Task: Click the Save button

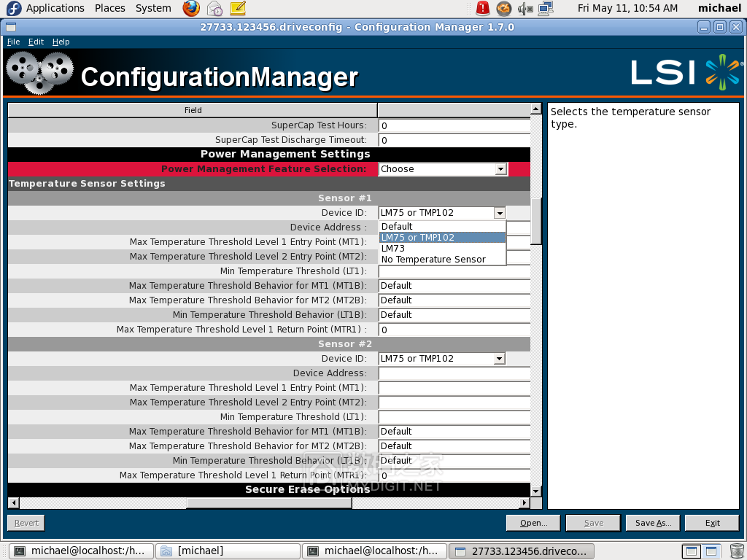Action: click(x=594, y=523)
